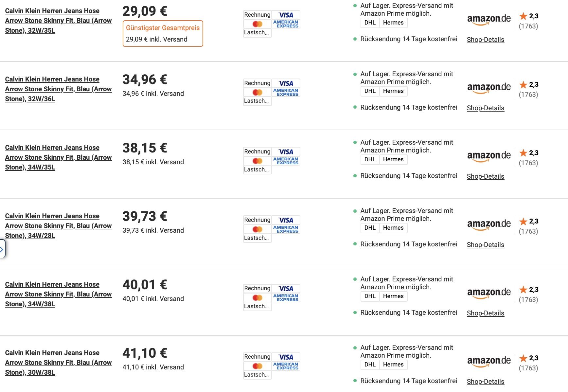This screenshot has height=392, width=568.
Task: Expand the side panel chevron on the left edge
Action: pyautogui.click(x=2, y=249)
